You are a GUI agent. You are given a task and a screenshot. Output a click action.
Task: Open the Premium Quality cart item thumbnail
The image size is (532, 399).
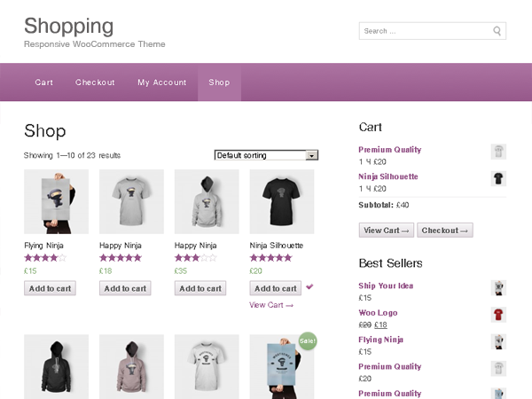point(498,152)
